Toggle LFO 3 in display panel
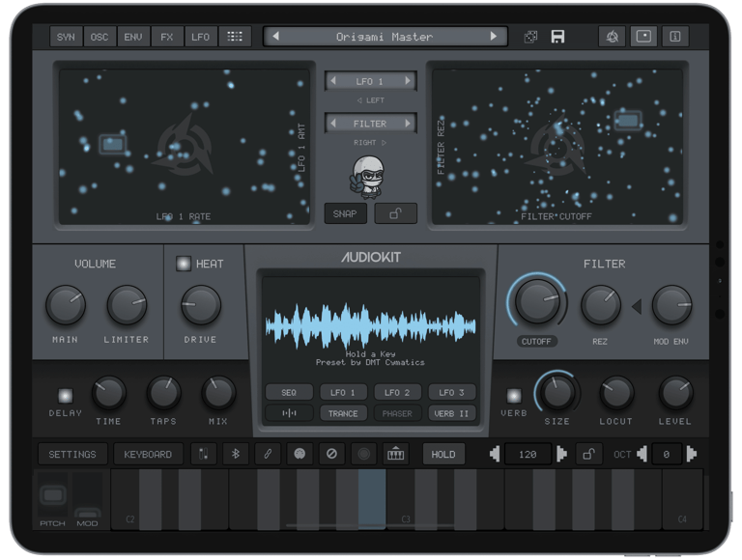Screen dimensions: 742x560 (x=451, y=393)
